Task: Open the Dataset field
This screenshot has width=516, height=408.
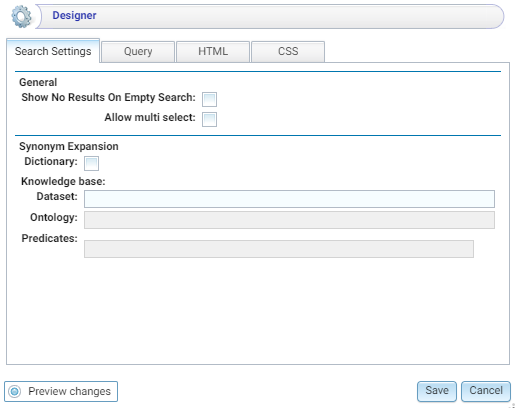Action: 289,199
